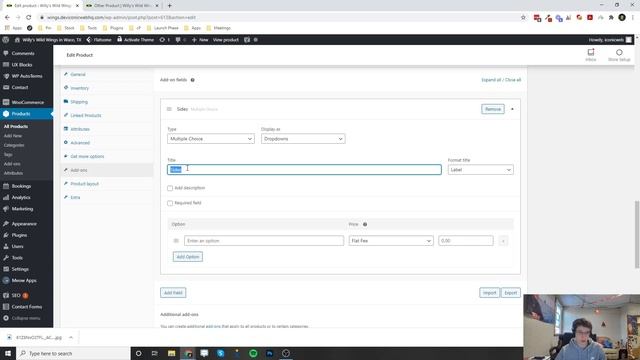Click the option row drag handle
The image size is (640, 360).
(x=176, y=241)
